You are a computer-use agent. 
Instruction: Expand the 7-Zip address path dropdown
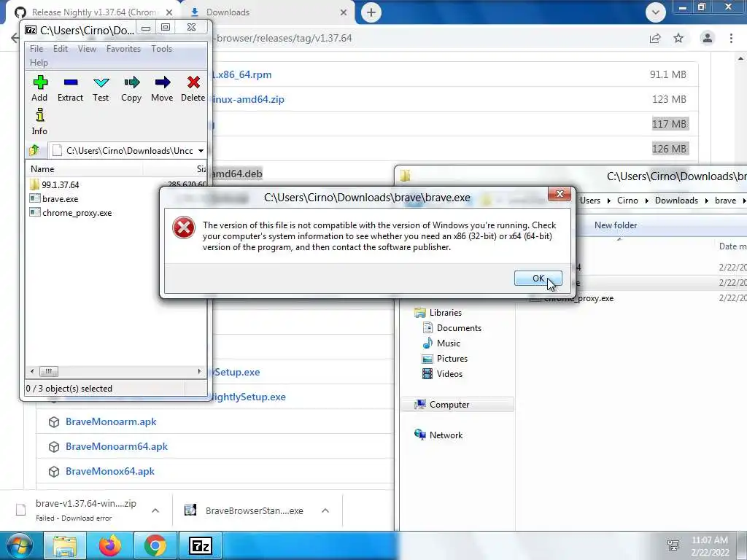click(201, 151)
